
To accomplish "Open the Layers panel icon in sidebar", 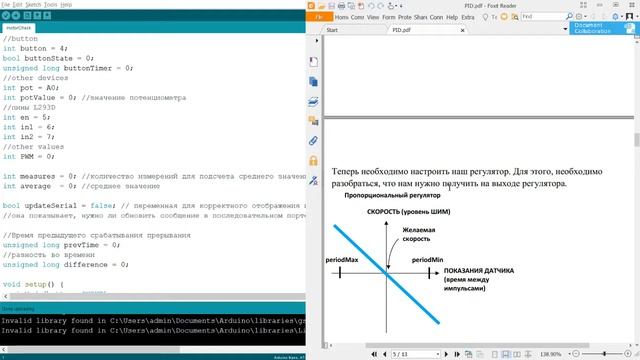I will coord(313,101).
